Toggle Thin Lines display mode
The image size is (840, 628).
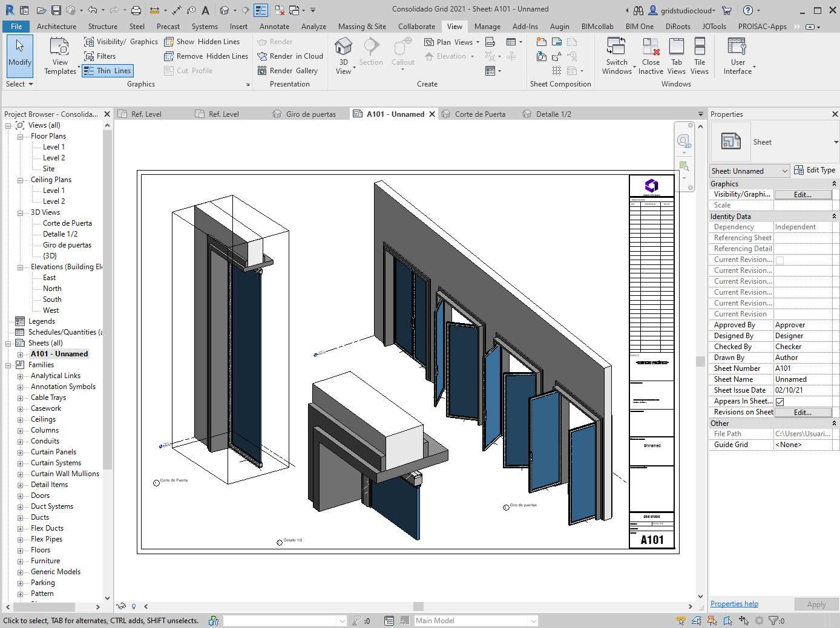[x=108, y=71]
